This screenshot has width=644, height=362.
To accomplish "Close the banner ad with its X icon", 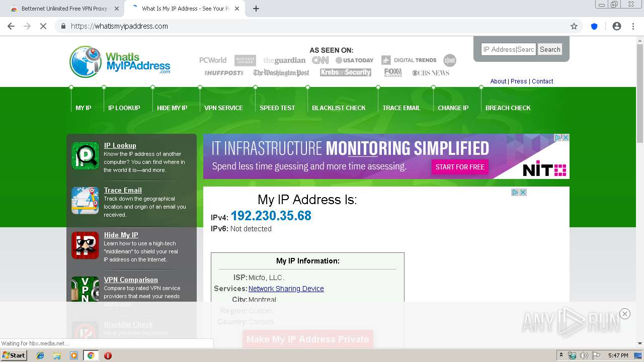I will tap(566, 137).
